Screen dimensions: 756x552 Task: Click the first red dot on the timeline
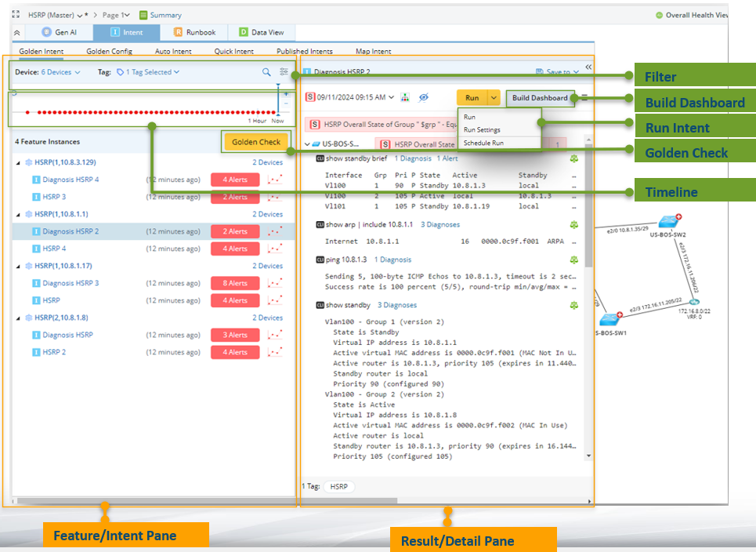pyautogui.click(x=27, y=112)
